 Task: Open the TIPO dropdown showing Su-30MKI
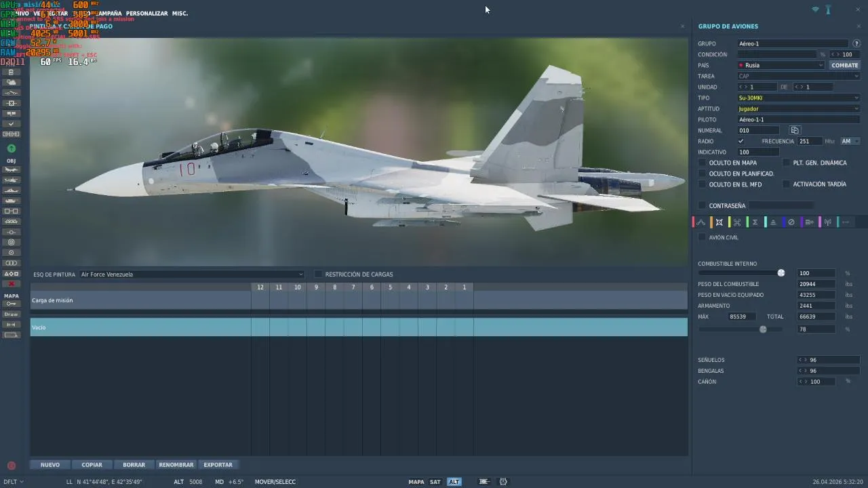point(798,98)
